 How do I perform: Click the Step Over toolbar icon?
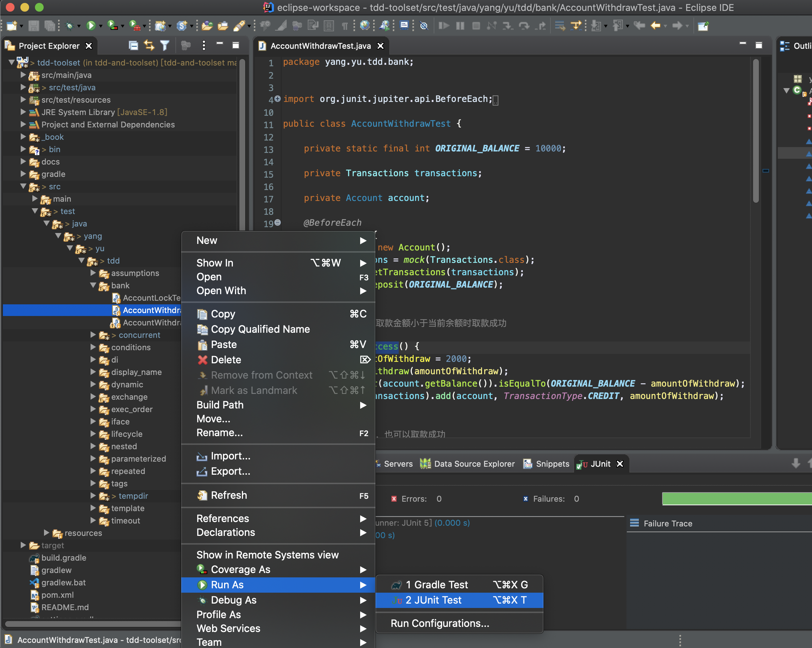coord(524,25)
